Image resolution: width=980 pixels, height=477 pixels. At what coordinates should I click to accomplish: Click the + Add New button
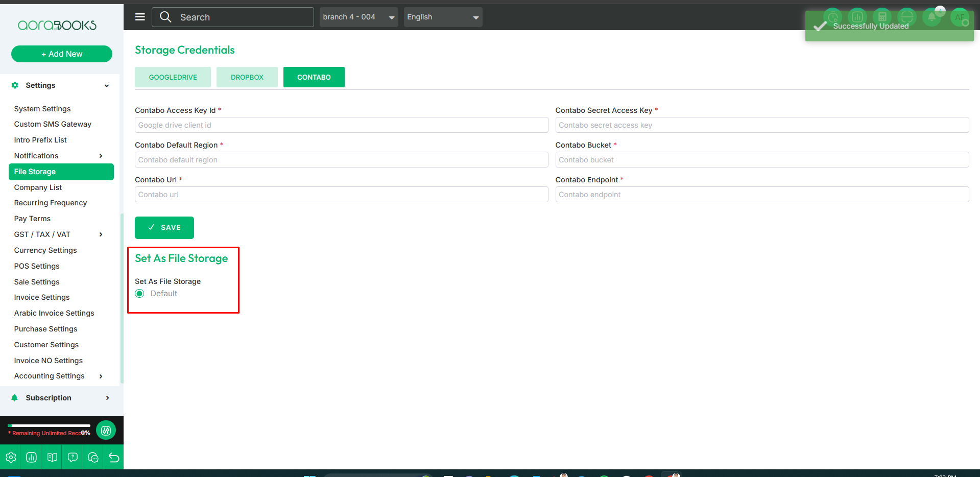[62, 54]
